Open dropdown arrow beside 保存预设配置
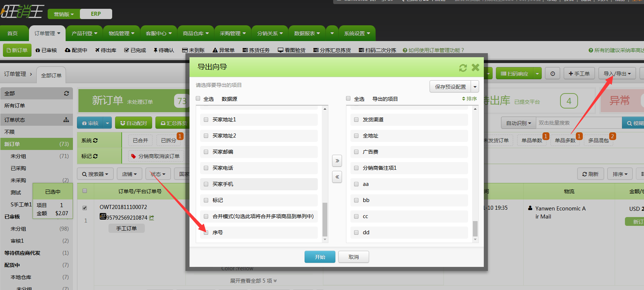The height and width of the screenshot is (290, 644). [475, 87]
